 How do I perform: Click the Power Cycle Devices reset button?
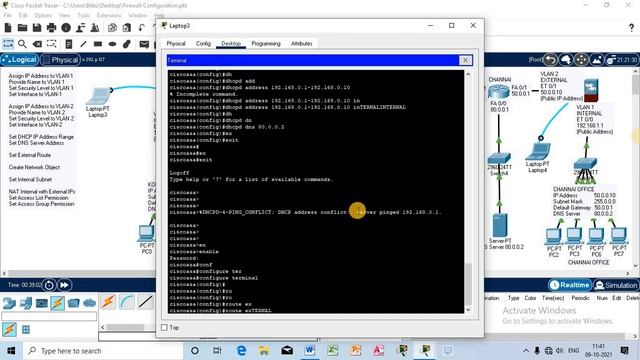(49, 285)
